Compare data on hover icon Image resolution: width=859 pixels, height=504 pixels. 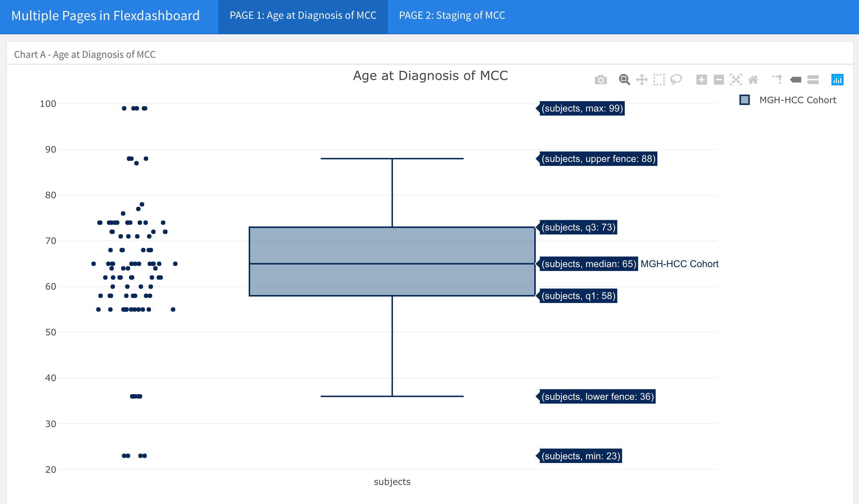point(813,80)
